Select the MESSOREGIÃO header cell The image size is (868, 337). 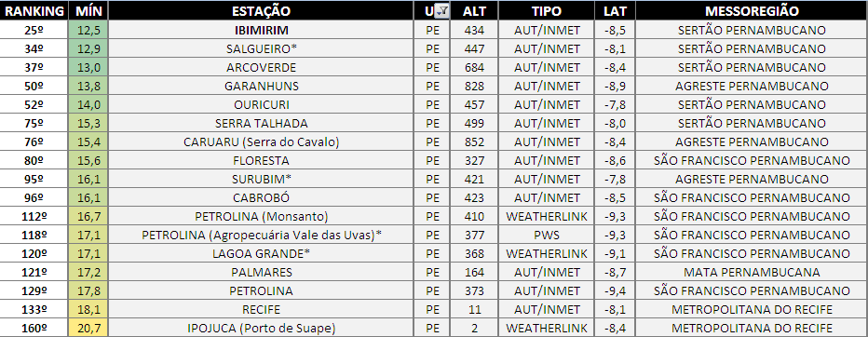(752, 11)
